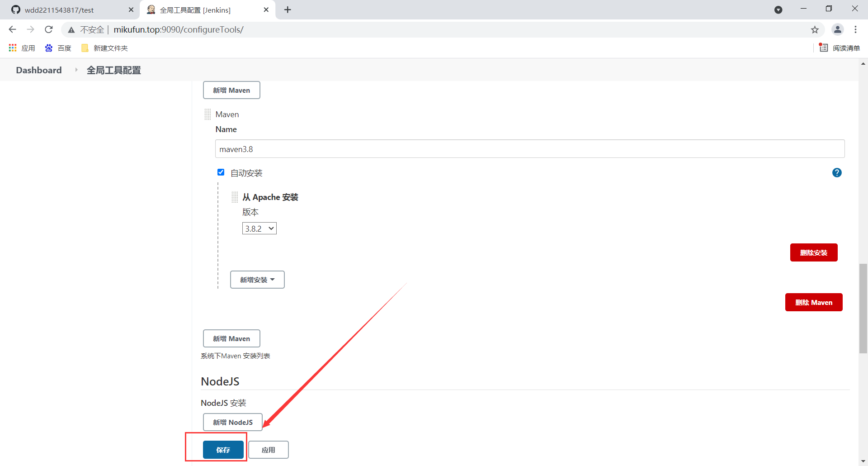Click the 应用 button
The width and height of the screenshot is (868, 466).
(269, 450)
